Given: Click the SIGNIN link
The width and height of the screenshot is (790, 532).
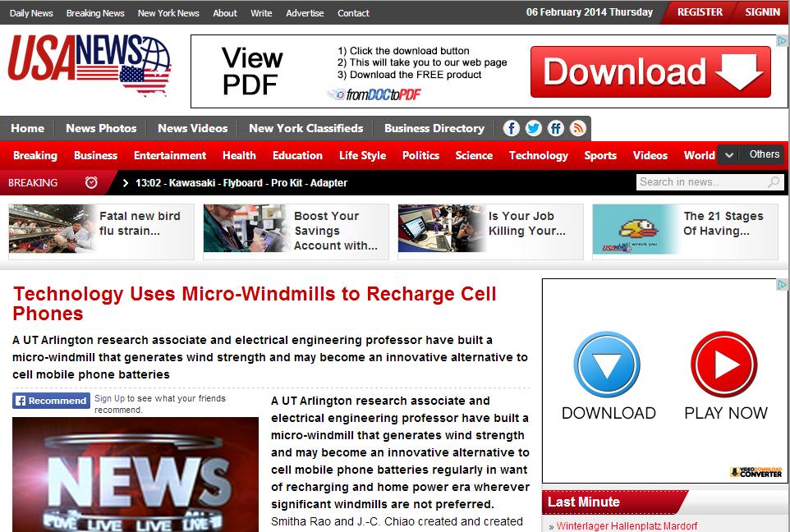Looking at the screenshot, I should [762, 12].
